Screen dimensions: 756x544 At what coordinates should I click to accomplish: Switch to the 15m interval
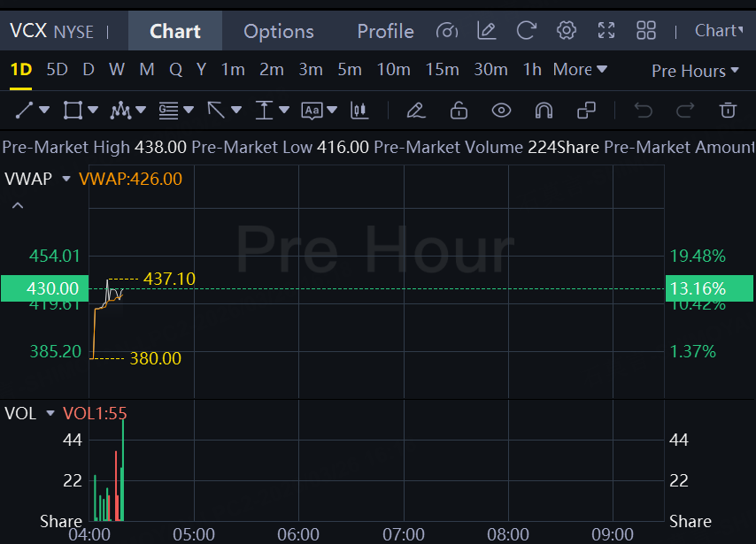(442, 69)
